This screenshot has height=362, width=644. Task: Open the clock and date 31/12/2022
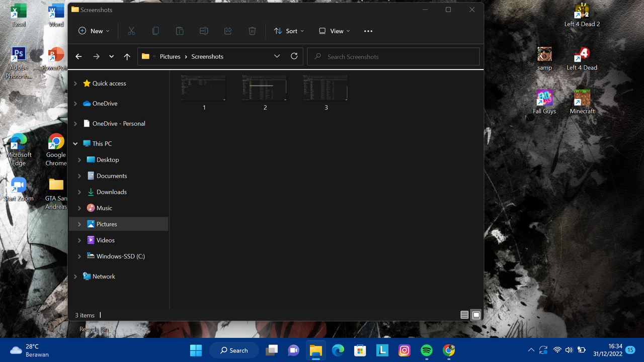[608, 350]
